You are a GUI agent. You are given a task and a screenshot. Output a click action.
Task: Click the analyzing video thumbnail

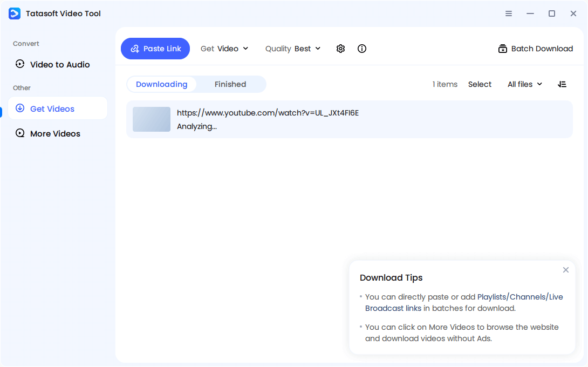point(151,119)
